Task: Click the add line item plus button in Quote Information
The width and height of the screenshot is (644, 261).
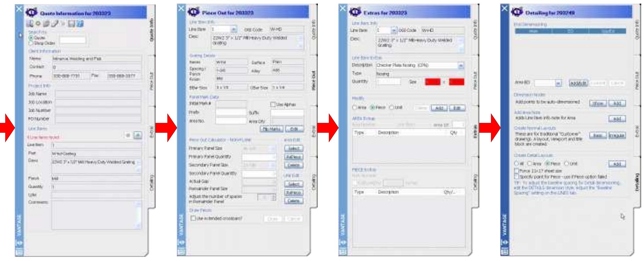Action: pos(138,135)
